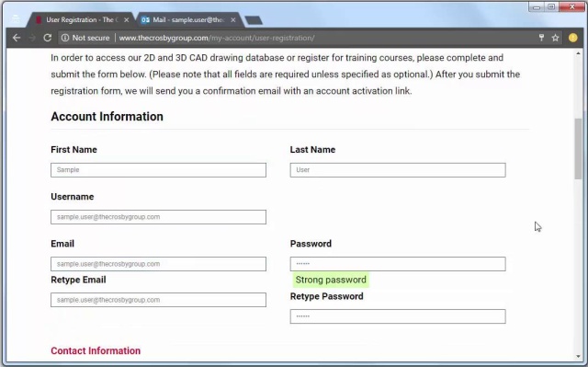Click the Contact Information heading
588x367 pixels.
click(x=96, y=350)
